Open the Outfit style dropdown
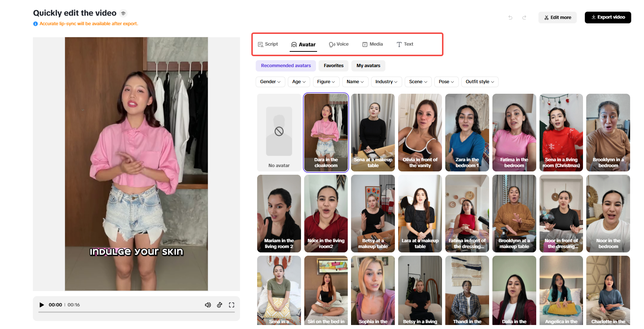 (480, 82)
